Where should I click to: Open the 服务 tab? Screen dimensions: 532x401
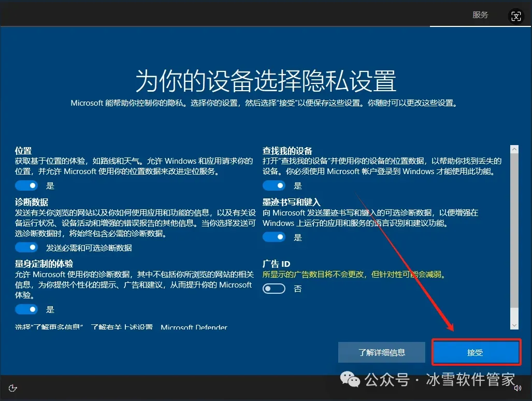[480, 15]
